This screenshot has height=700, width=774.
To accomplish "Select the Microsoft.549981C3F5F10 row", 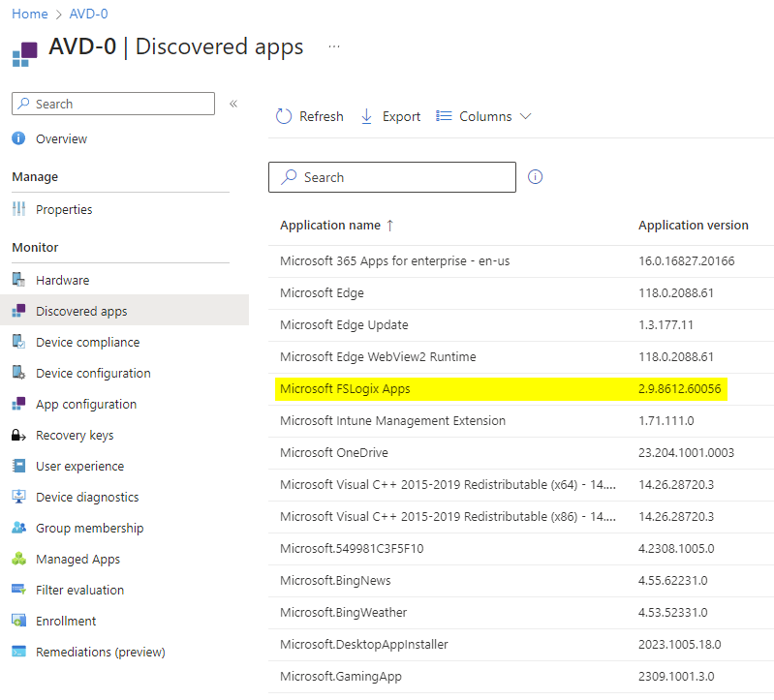I will tap(521, 549).
